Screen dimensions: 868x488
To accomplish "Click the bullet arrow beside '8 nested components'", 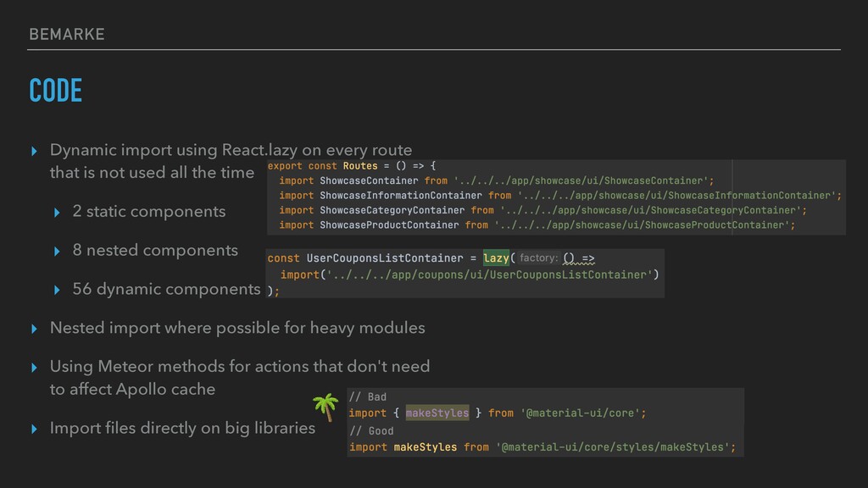I will click(x=57, y=251).
